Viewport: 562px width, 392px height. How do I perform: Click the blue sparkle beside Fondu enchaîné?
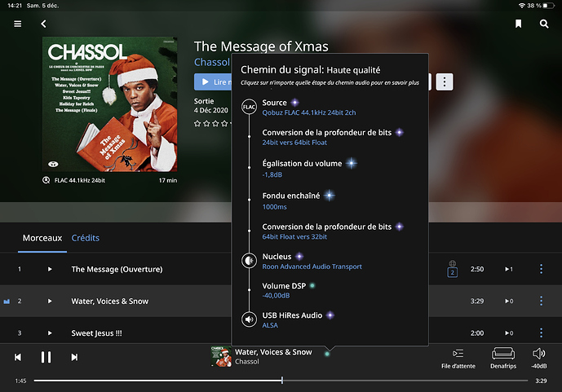(329, 196)
